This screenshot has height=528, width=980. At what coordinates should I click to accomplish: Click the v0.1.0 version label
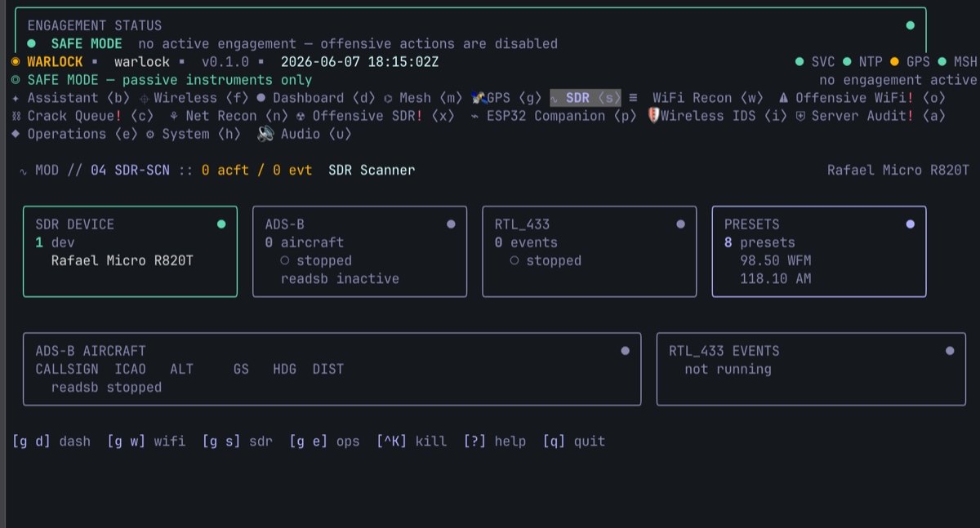[x=225, y=62]
